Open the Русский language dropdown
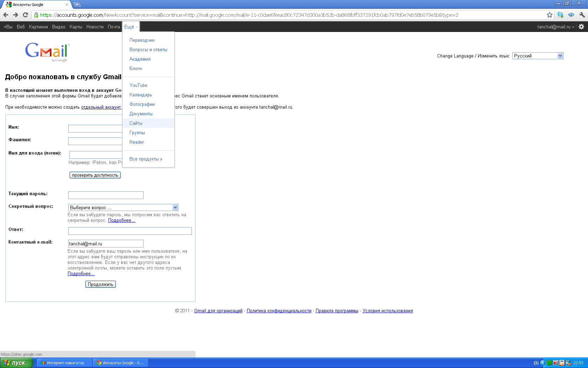 [538, 56]
